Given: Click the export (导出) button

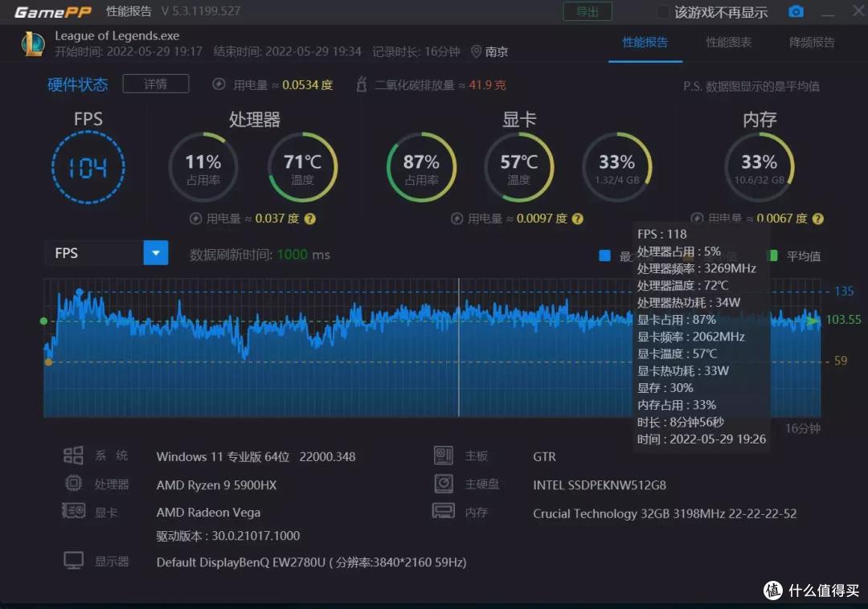Looking at the screenshot, I should point(588,11).
